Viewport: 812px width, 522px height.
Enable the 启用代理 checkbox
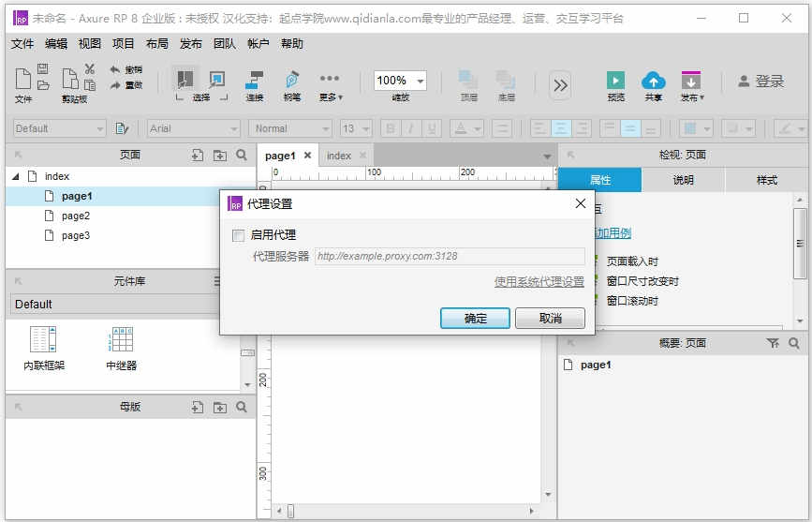coord(238,236)
